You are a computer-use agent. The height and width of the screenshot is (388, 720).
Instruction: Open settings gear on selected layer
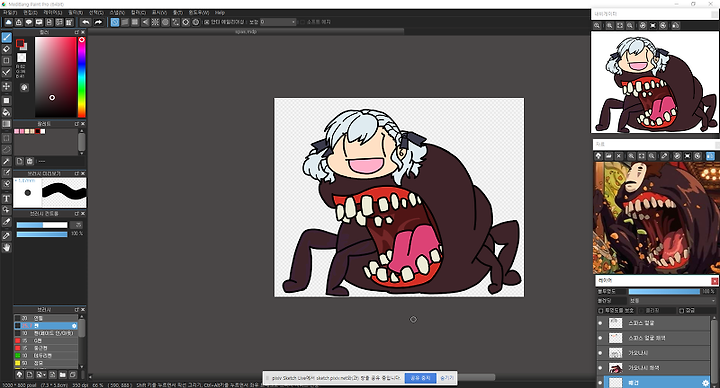(705, 382)
